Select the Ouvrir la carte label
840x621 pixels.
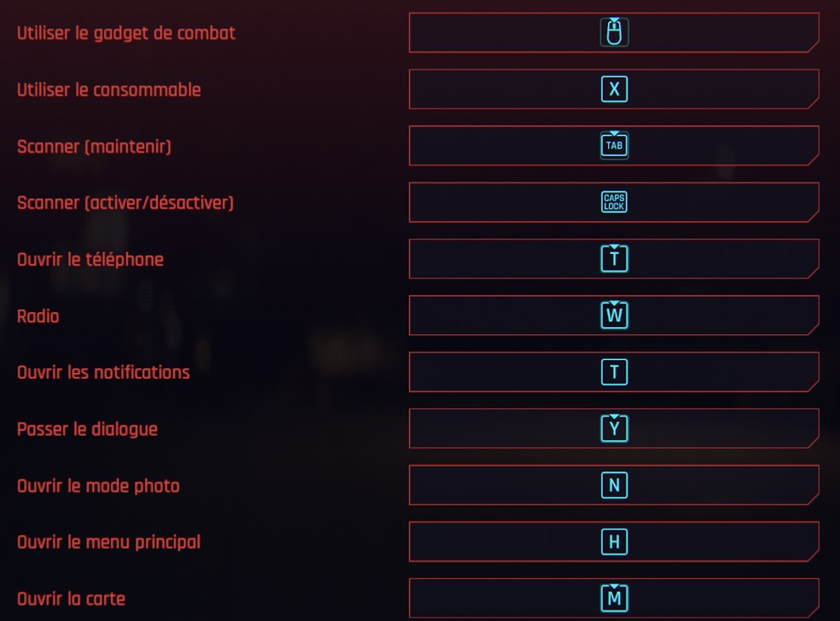70,599
